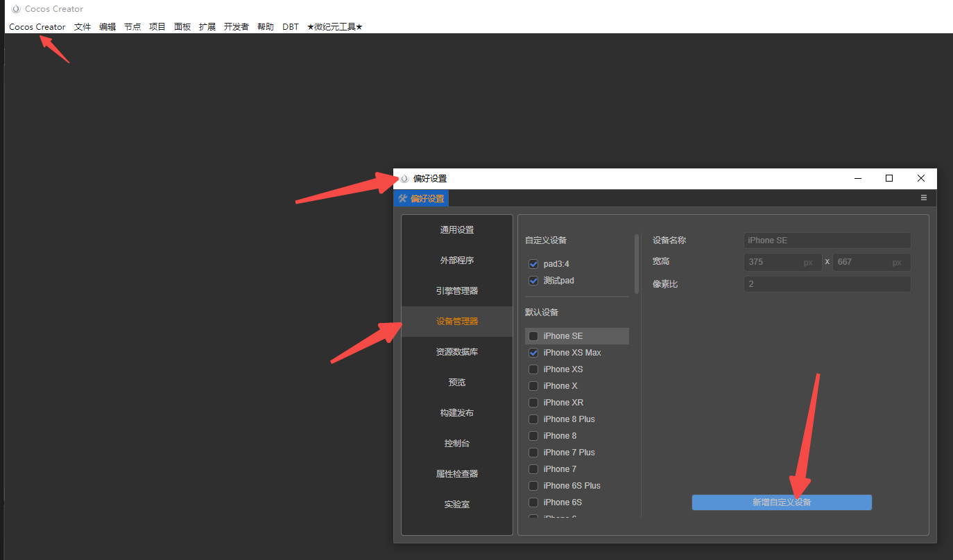This screenshot has width=953, height=560.
Task: Enable the iPhone 6S device checkbox
Action: pyautogui.click(x=533, y=502)
